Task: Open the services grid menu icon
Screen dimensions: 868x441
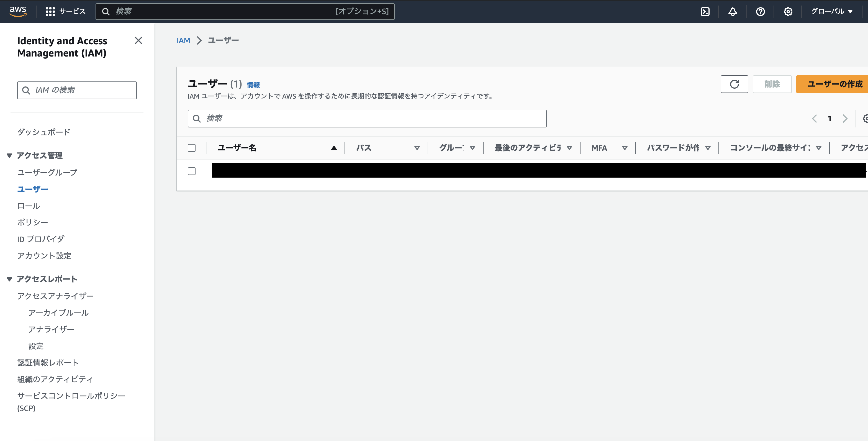Action: coord(50,12)
